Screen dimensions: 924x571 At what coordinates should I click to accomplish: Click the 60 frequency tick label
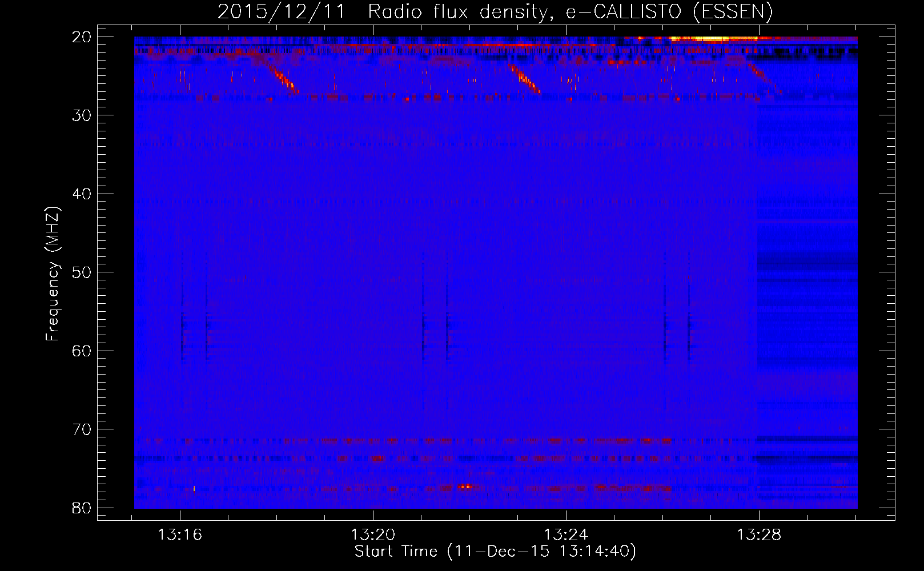82,351
